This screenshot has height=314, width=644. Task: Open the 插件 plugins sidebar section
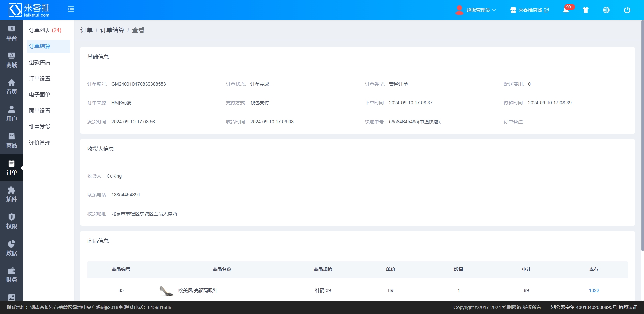12,195
